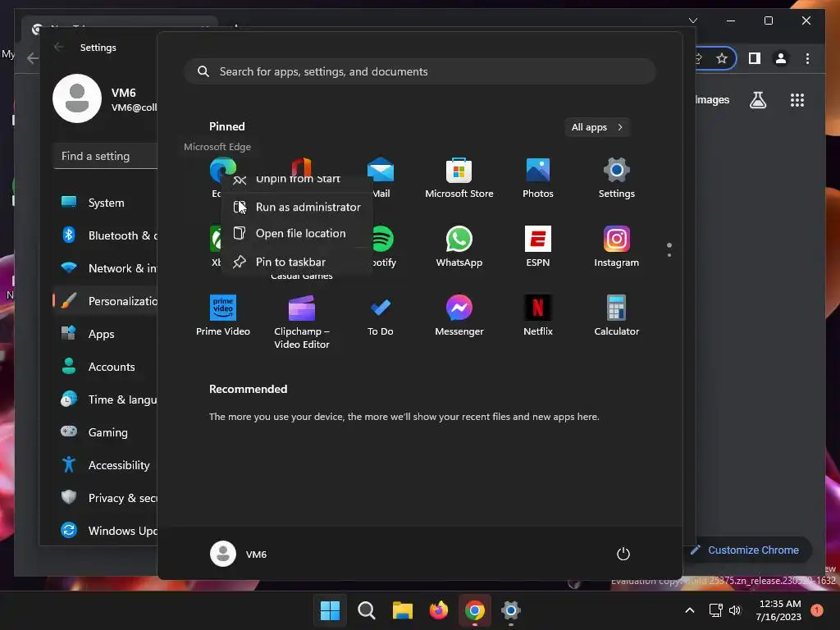
Task: Click the Find a setting field
Action: (x=106, y=156)
